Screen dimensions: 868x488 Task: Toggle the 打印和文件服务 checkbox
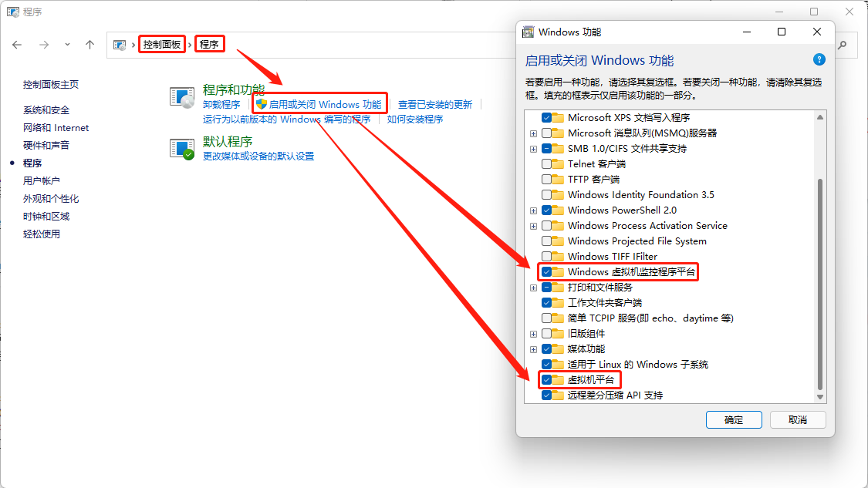546,288
